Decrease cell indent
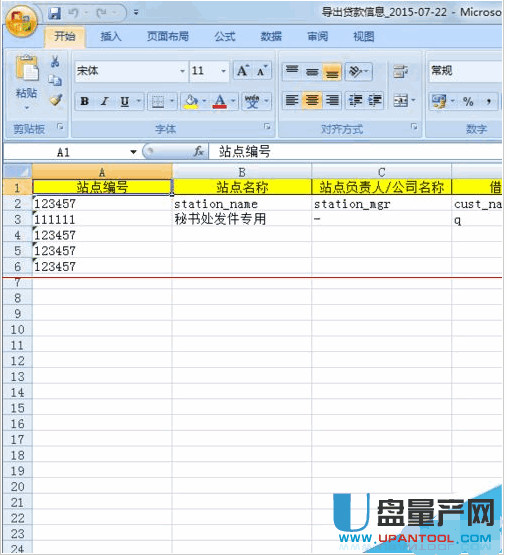Image resolution: width=507 pixels, height=555 pixels. 355,101
